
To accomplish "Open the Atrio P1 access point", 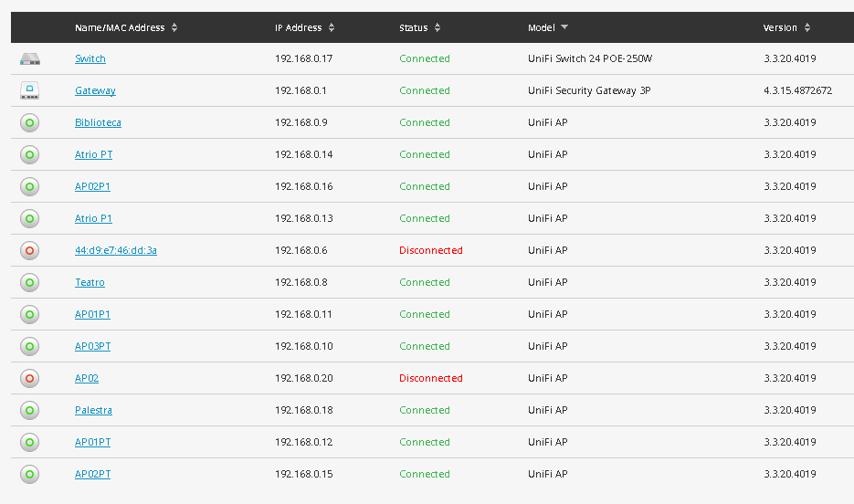I will (x=93, y=218).
